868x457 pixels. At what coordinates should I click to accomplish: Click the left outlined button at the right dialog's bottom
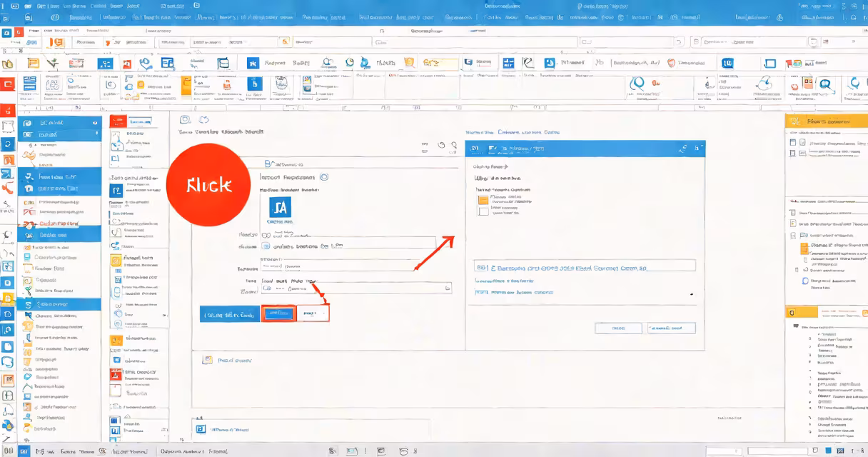tap(618, 328)
